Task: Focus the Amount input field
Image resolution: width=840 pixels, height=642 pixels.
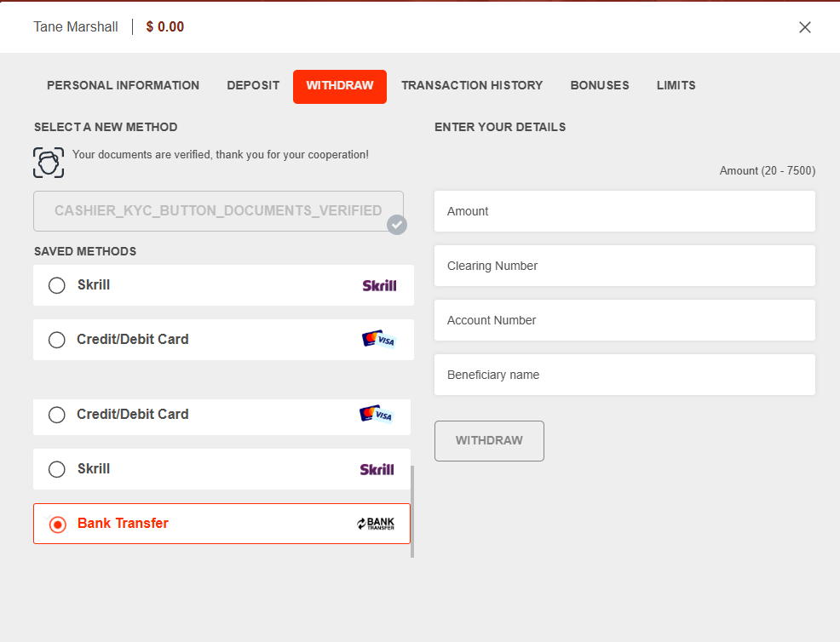Action: 624,211
